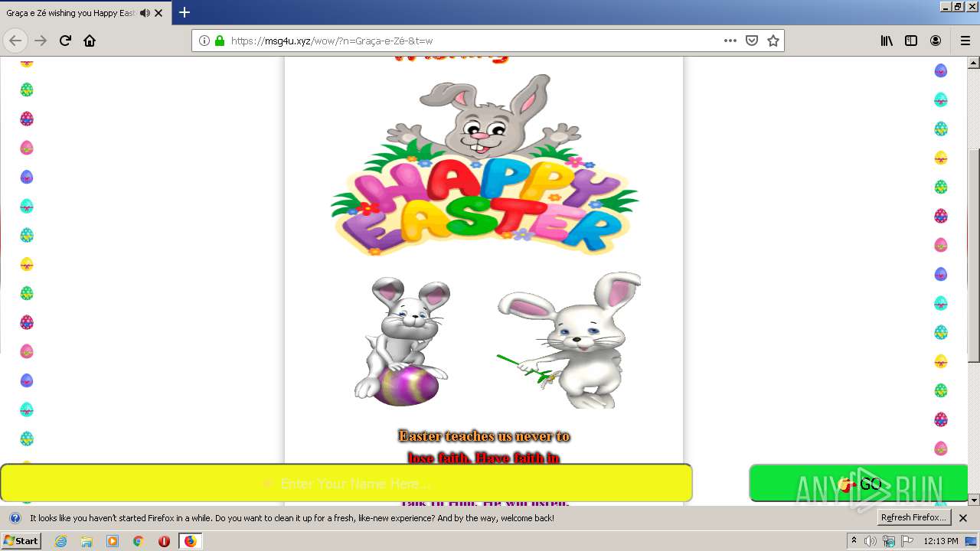Click the Happy Easter bunny image
Viewport: 980px width, 551px height.
click(484, 165)
